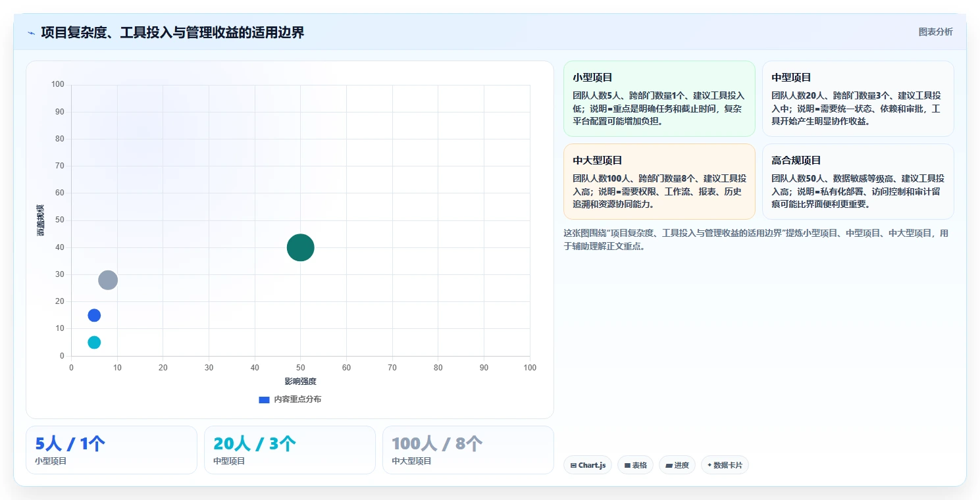Click the 进度 tag
Image resolution: width=980 pixels, height=500 pixels.
pos(677,465)
